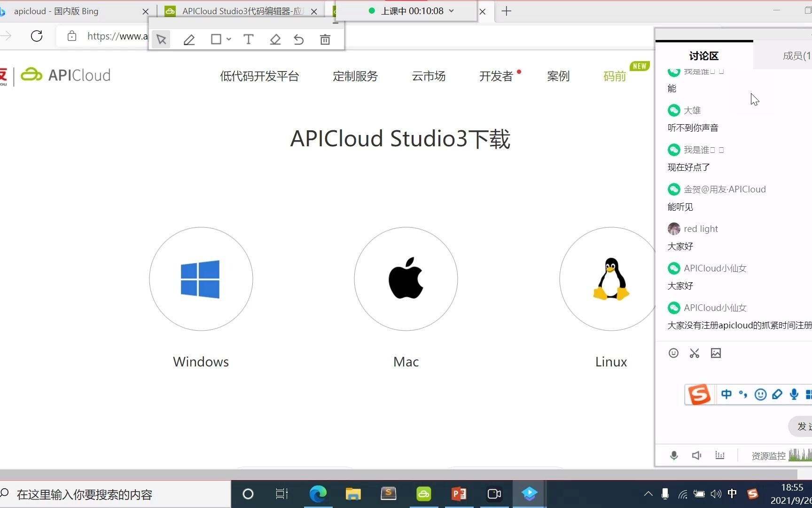Screen dimensions: 812x508
Task: Toggle speaker volume in classroom panel
Action: point(696,455)
